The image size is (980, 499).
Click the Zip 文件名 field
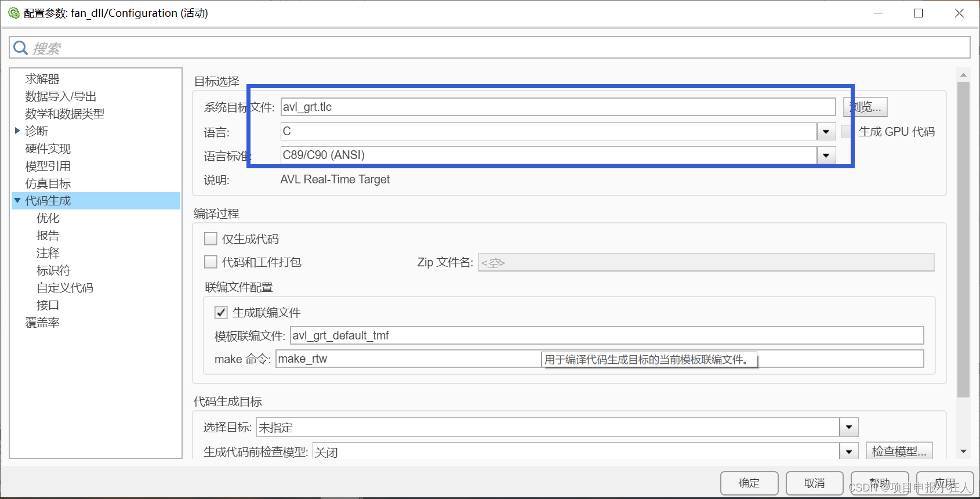point(706,262)
